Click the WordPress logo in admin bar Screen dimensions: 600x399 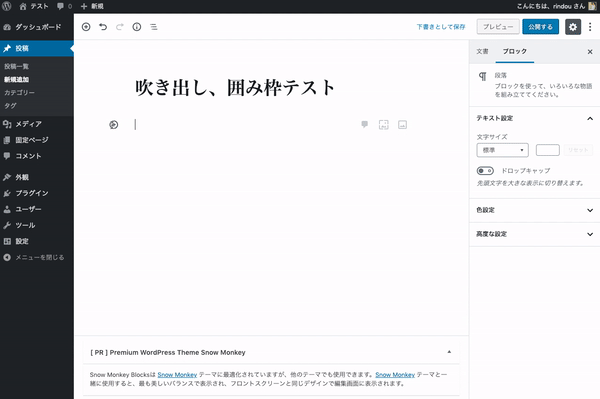pyautogui.click(x=7, y=6)
